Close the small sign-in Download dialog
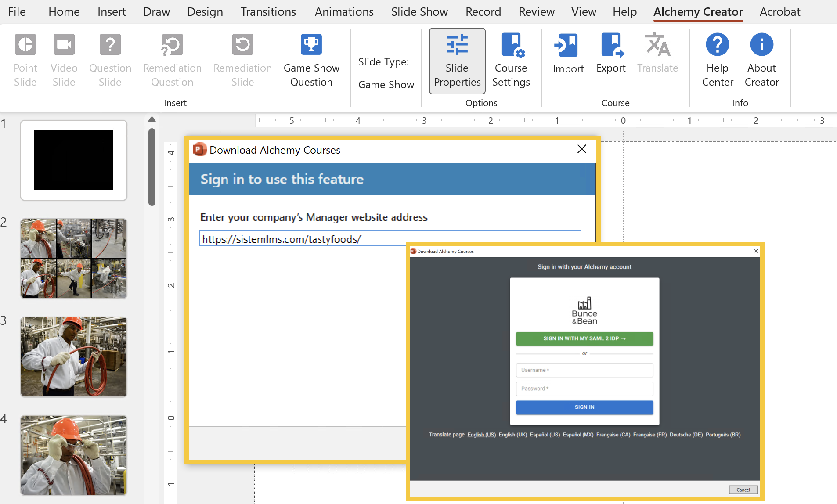This screenshot has height=504, width=837. point(756,251)
